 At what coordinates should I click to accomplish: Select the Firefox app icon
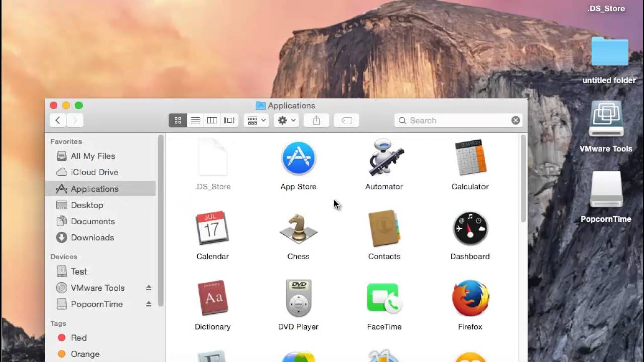click(x=470, y=298)
